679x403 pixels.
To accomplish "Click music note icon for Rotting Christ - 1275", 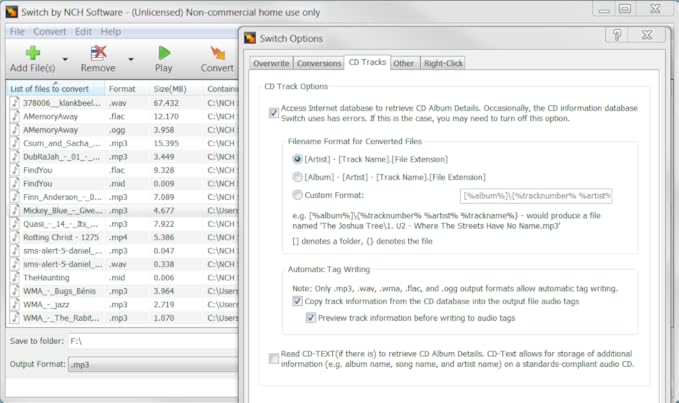I will click(15, 237).
